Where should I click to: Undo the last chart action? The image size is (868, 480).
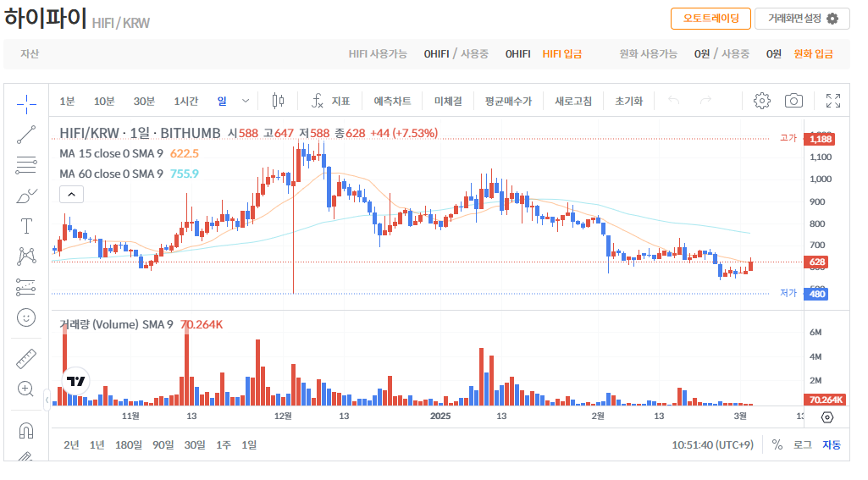click(x=674, y=100)
